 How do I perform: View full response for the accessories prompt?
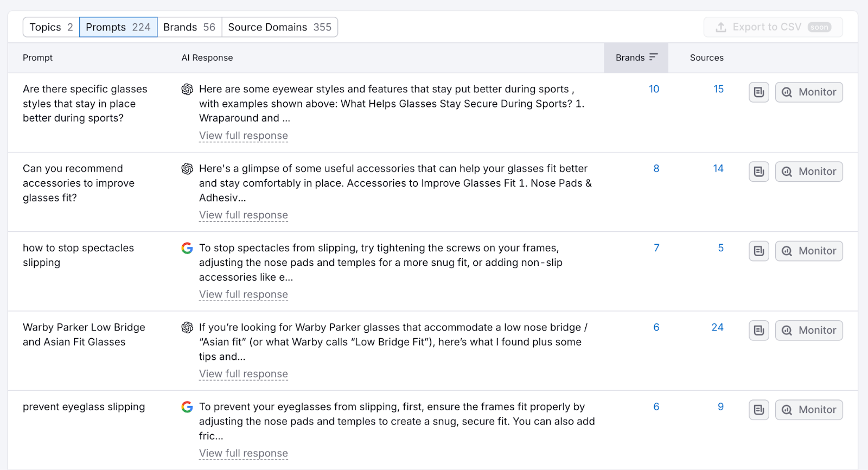pos(243,215)
